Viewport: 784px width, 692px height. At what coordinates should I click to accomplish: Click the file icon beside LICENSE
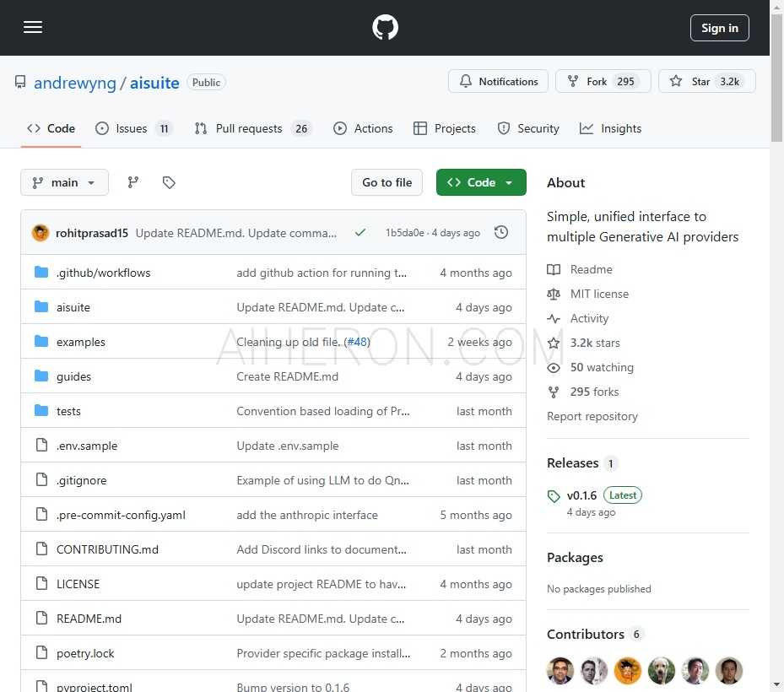(x=41, y=583)
